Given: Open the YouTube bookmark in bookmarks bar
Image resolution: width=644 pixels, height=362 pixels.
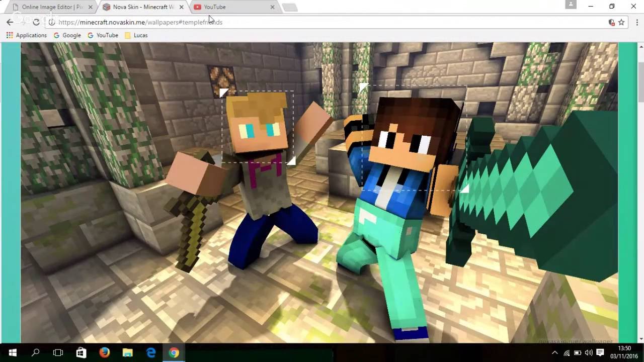Looking at the screenshot, I should [x=103, y=35].
